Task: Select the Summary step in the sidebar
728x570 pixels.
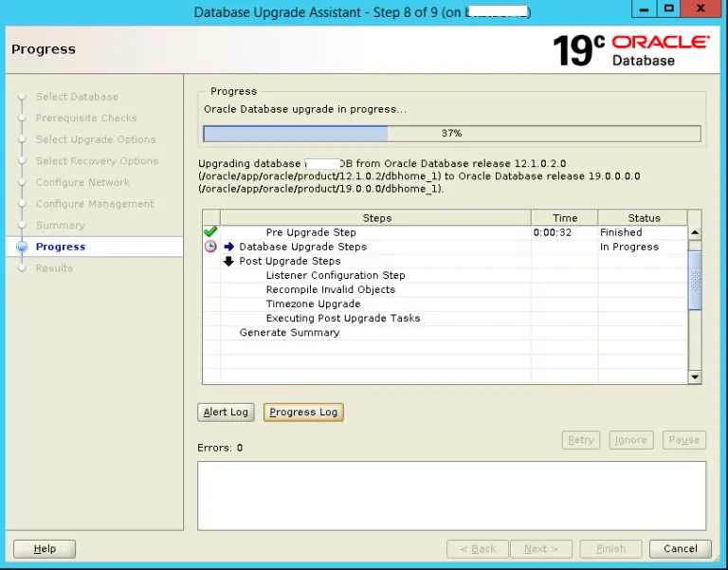Action: pos(61,226)
